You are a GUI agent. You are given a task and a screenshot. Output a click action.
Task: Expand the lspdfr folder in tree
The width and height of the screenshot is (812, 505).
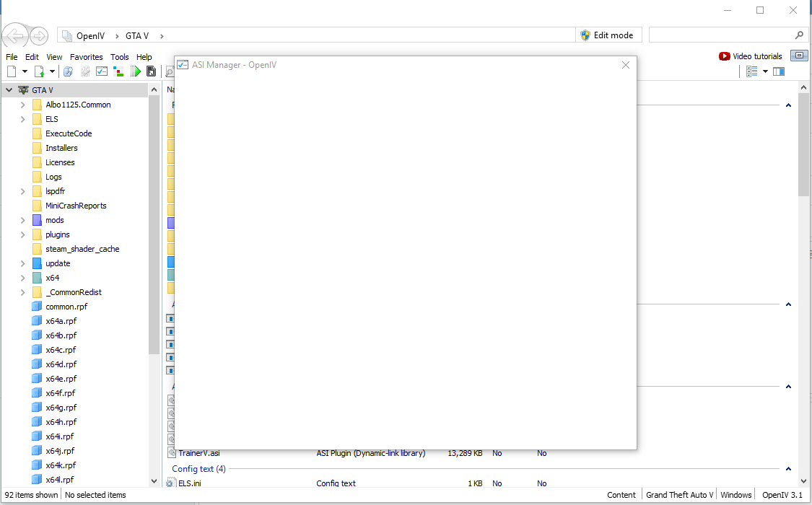pyautogui.click(x=23, y=191)
